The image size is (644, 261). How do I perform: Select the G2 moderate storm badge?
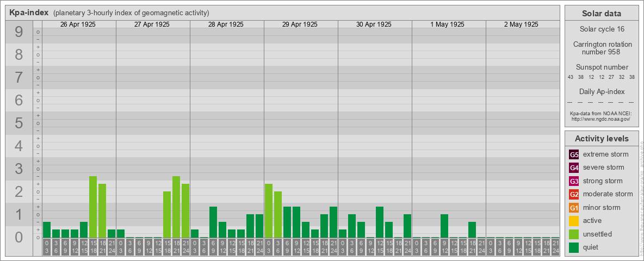coord(574,194)
